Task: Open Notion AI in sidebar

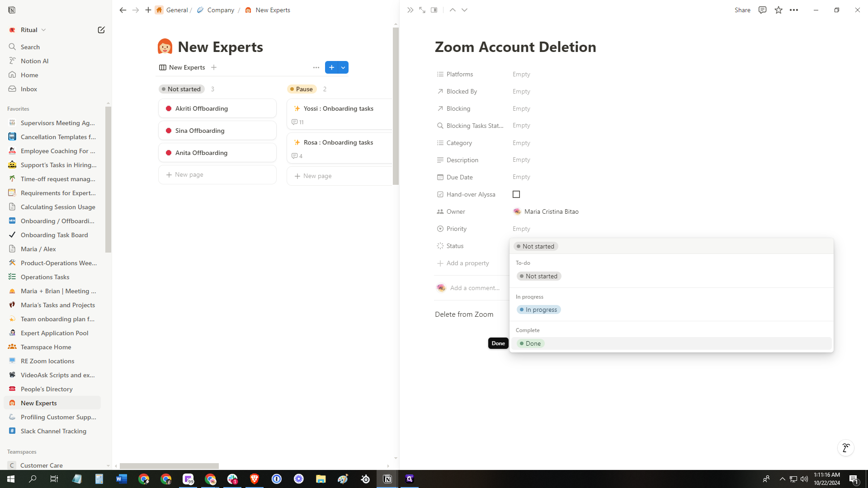Action: pos(34,61)
